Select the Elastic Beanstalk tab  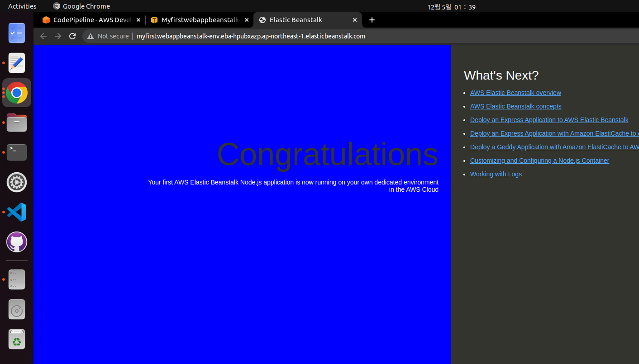[x=308, y=20]
